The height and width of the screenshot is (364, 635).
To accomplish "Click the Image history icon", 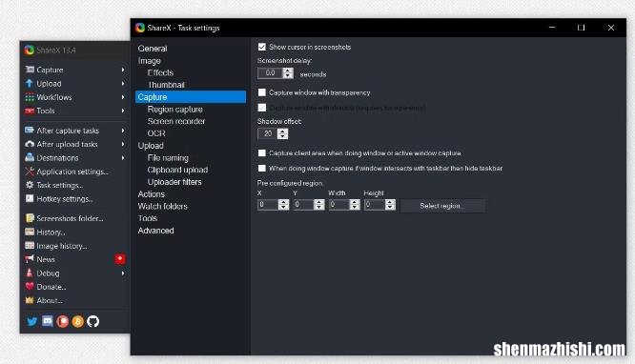I will point(30,246).
